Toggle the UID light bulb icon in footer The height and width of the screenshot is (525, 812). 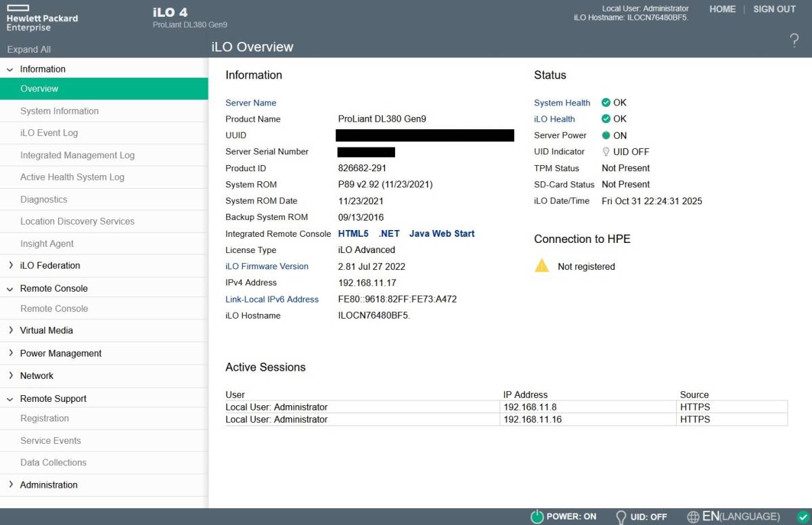click(621, 517)
